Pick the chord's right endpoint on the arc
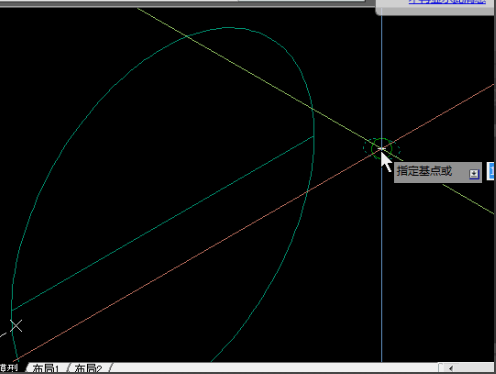This screenshot has height=374, width=496. click(314, 136)
